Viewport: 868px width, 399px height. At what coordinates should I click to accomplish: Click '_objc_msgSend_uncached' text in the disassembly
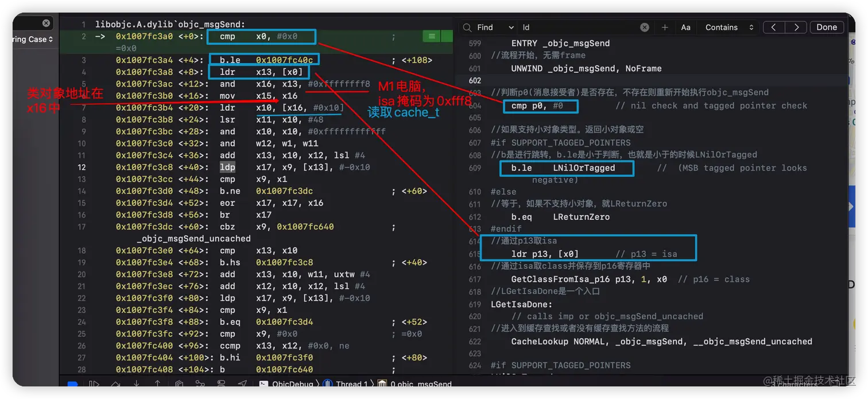(x=194, y=239)
